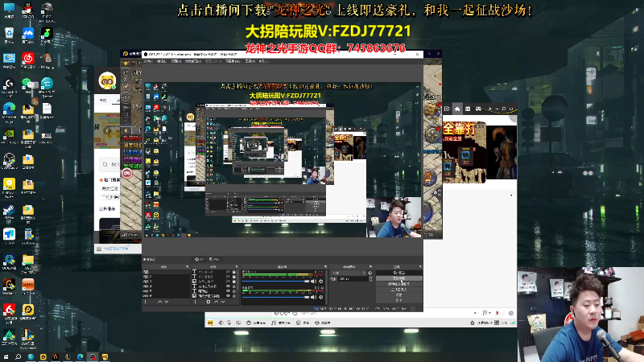
Task: Click the 滤镜 (Filters) button above the docks
Action: pos(214,259)
